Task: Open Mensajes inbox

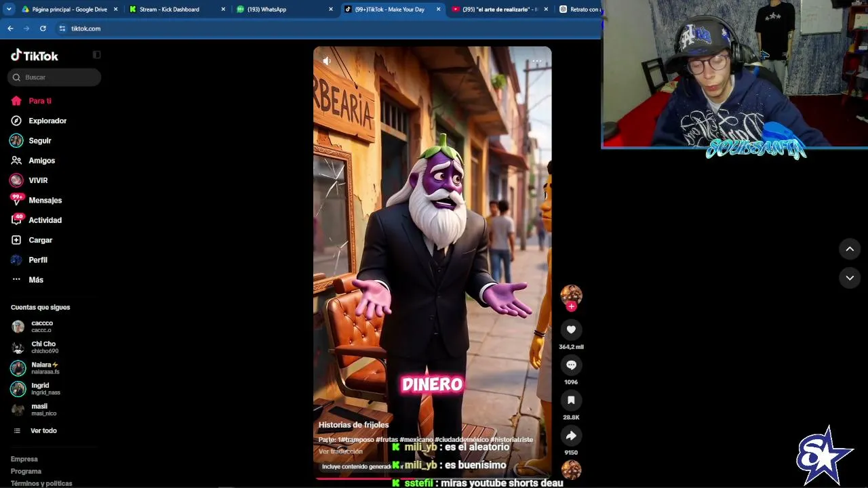Action: [x=37, y=200]
